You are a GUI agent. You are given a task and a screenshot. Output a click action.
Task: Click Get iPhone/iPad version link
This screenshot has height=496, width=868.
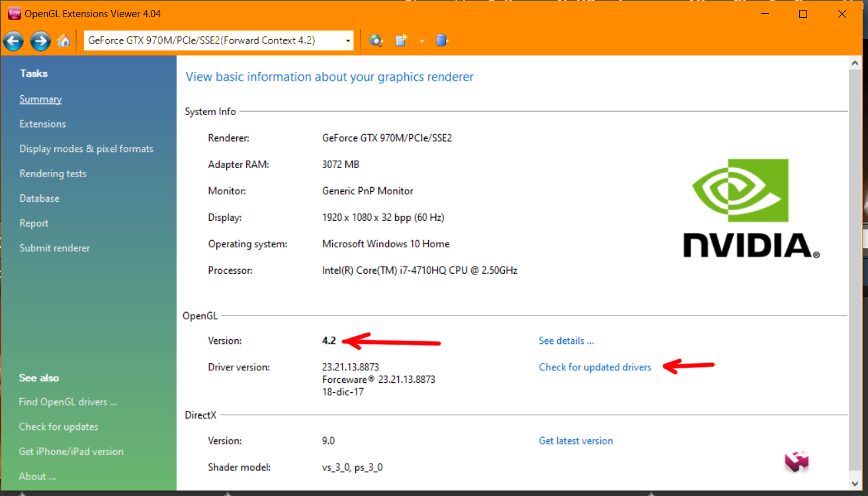click(71, 452)
